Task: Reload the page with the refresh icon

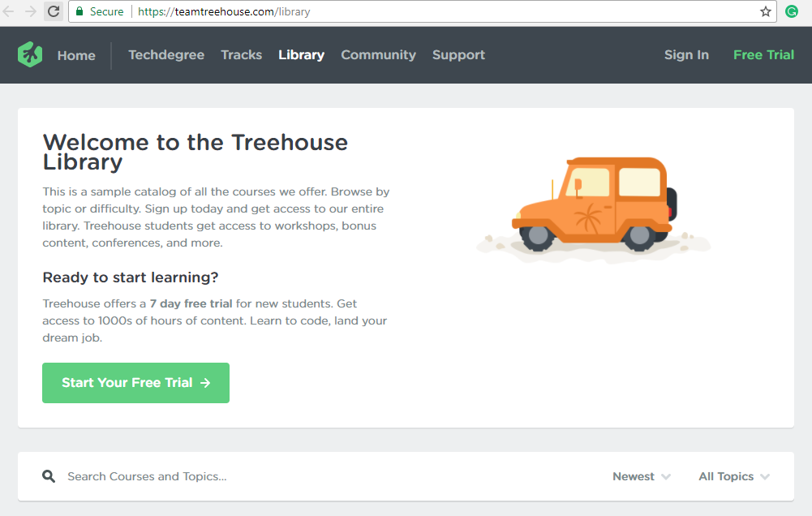Action: click(54, 11)
